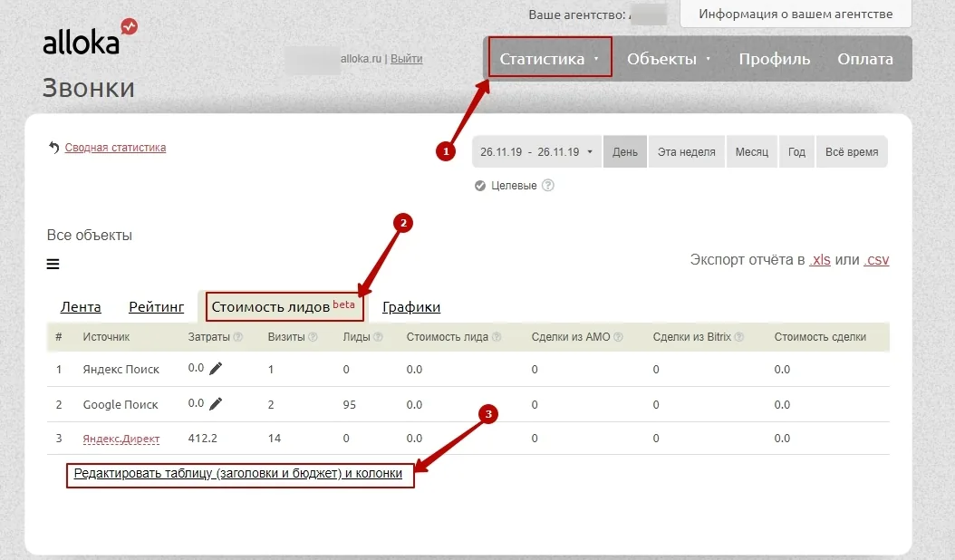This screenshot has height=560, width=955.
Task: Export the report as .xls
Action: 820,259
